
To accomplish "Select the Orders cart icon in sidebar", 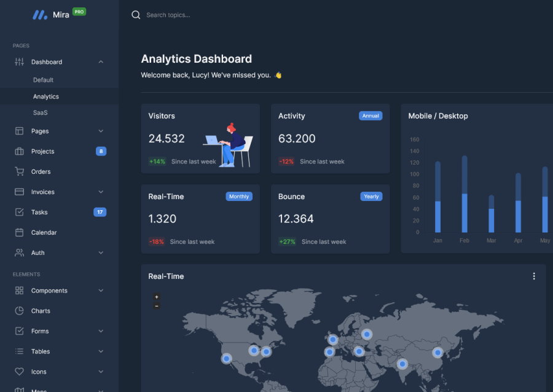I will point(18,171).
